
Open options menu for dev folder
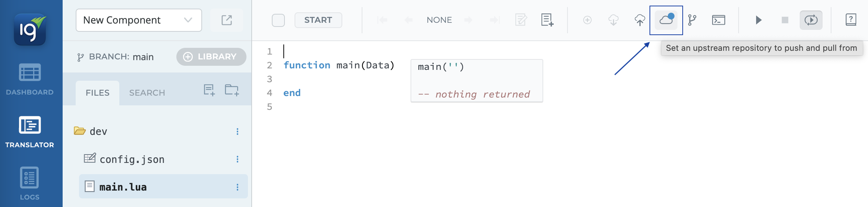click(x=237, y=132)
